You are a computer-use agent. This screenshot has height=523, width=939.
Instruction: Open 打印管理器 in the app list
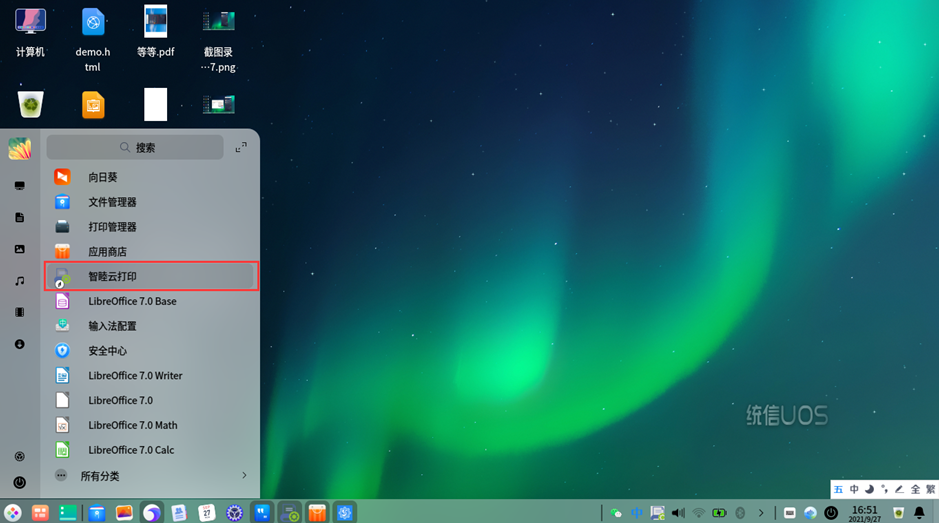tap(151, 226)
